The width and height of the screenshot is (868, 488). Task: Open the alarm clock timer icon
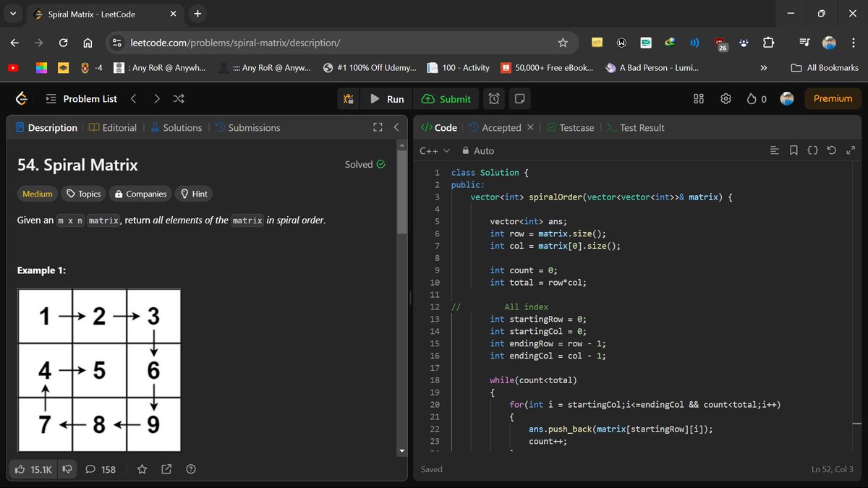pyautogui.click(x=493, y=98)
